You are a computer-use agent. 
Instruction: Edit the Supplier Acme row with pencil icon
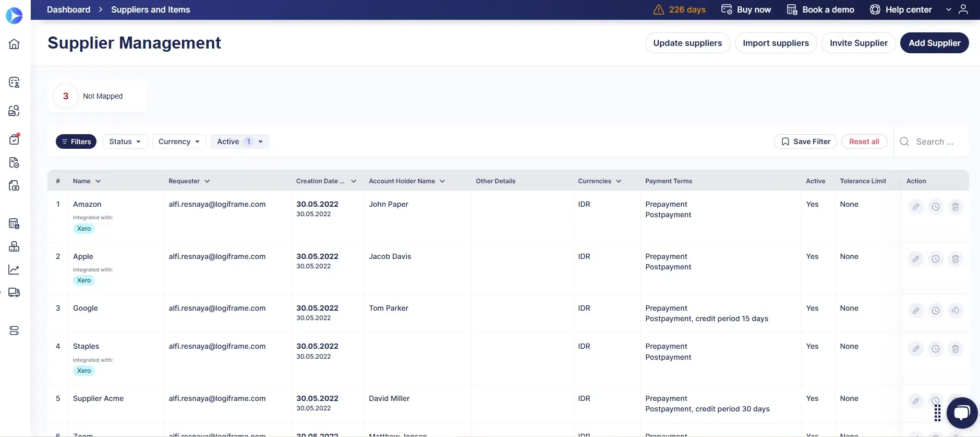(915, 401)
